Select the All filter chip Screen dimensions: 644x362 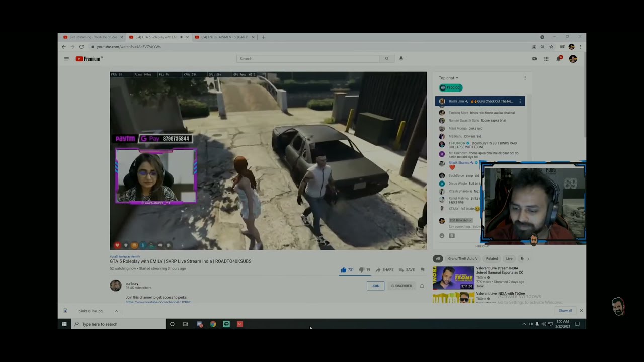pos(438,259)
